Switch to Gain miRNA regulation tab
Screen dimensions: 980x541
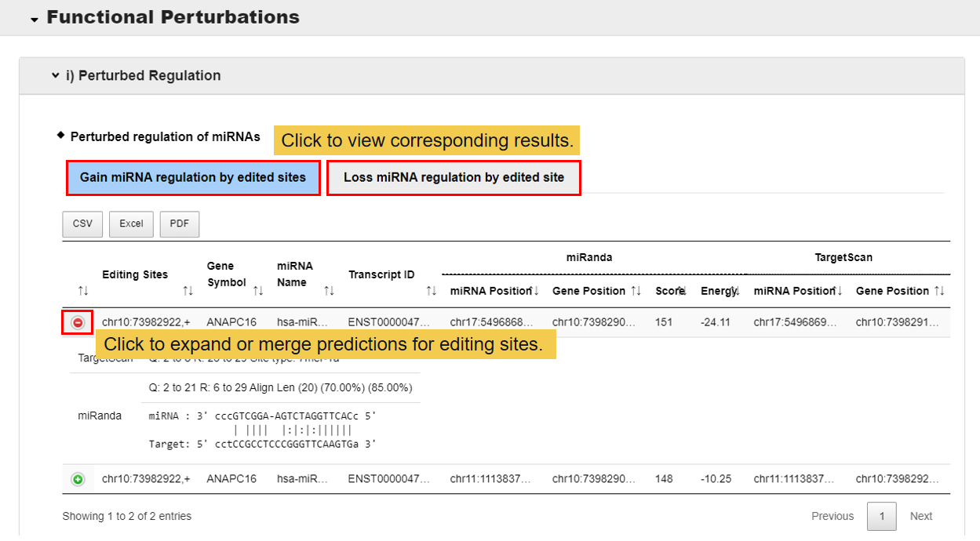(x=193, y=177)
